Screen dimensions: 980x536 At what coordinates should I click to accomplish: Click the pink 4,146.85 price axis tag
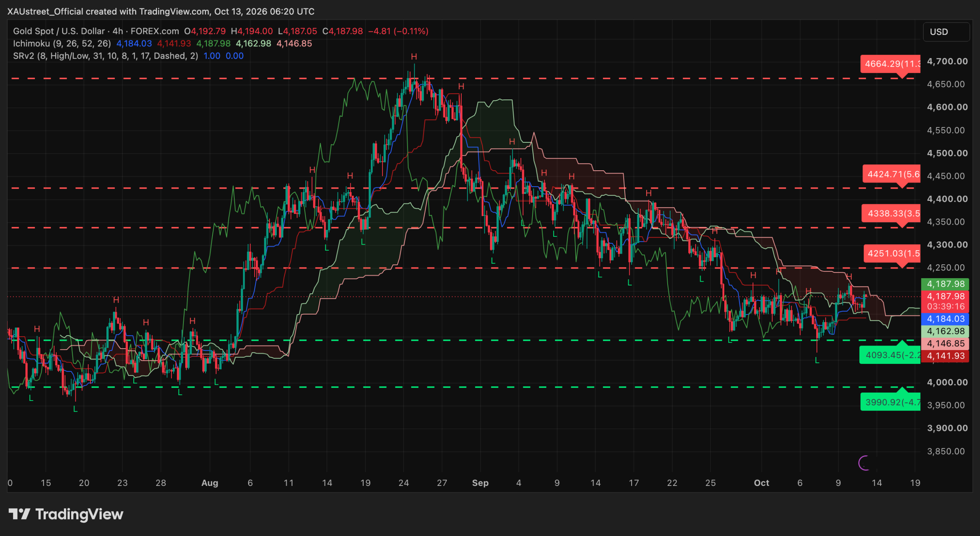coord(945,344)
